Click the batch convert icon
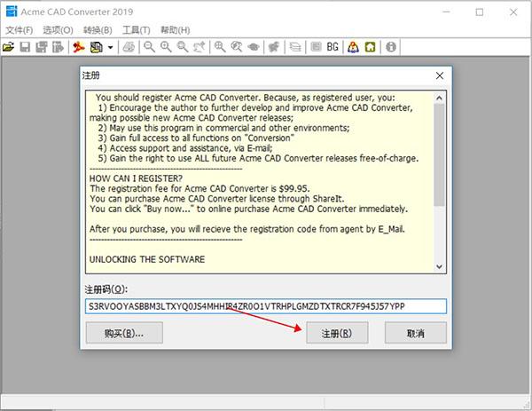Screen dimensions: 532x411 (x=97, y=47)
